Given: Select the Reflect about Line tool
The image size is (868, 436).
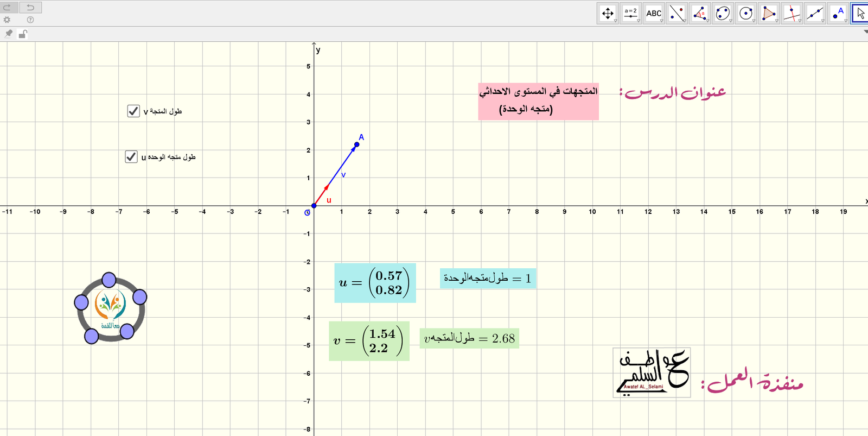Looking at the screenshot, I should pyautogui.click(x=676, y=13).
